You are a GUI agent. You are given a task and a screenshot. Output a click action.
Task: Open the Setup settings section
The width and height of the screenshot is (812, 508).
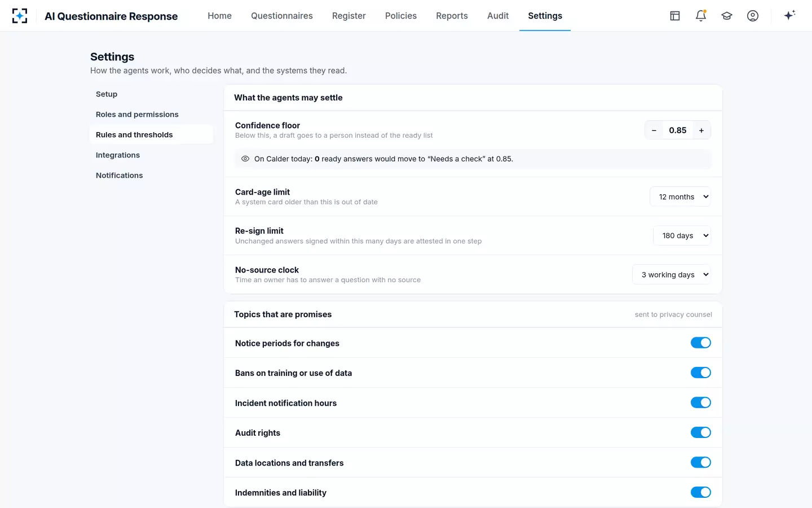[151, 94]
